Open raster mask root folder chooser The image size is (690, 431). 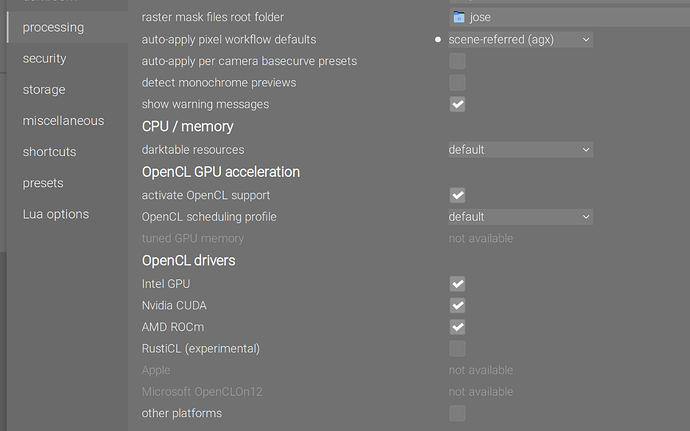point(459,17)
